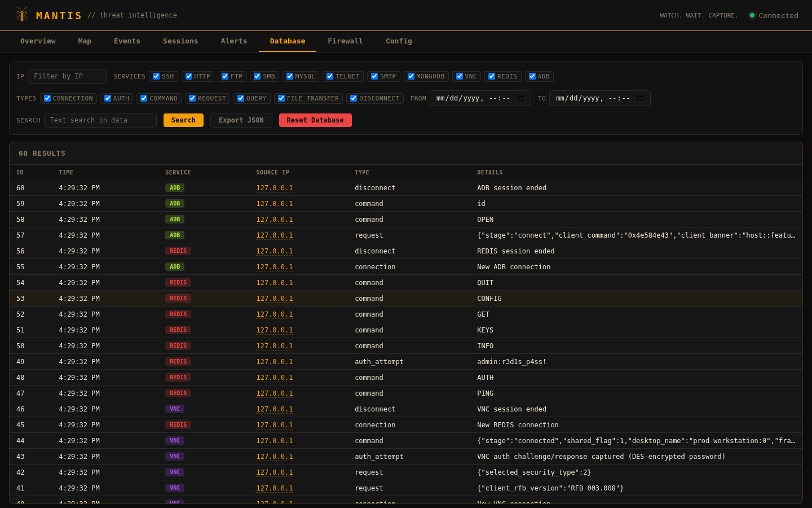Switch to the Firewall tab

345,41
